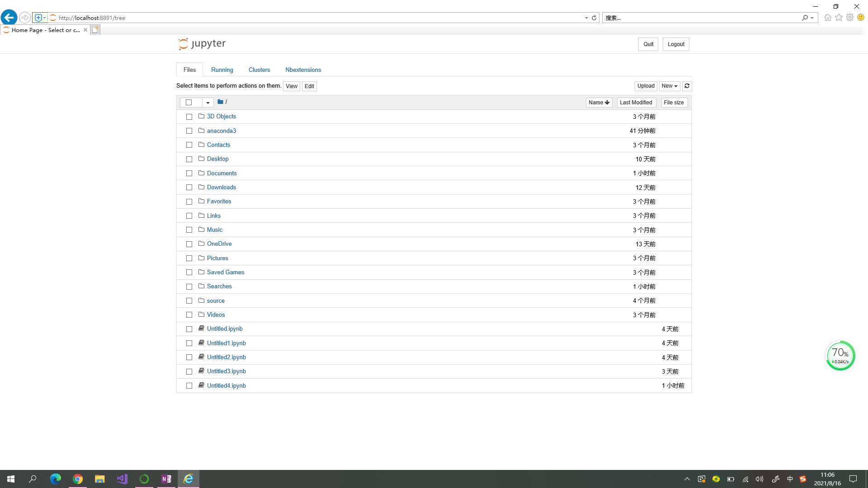The width and height of the screenshot is (868, 488).
Task: Expand the New dropdown menu
Action: pos(669,86)
